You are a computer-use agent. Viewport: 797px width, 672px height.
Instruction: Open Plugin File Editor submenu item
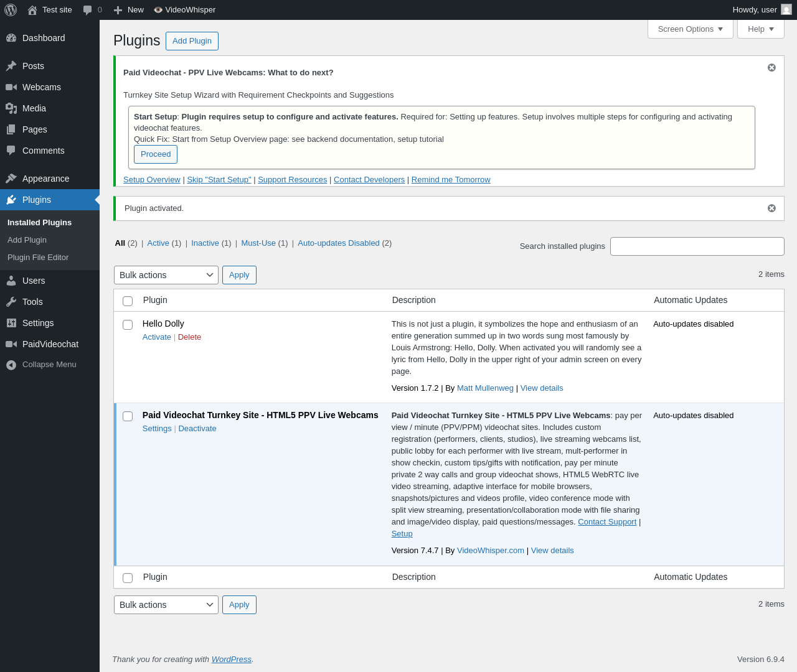[x=38, y=258]
